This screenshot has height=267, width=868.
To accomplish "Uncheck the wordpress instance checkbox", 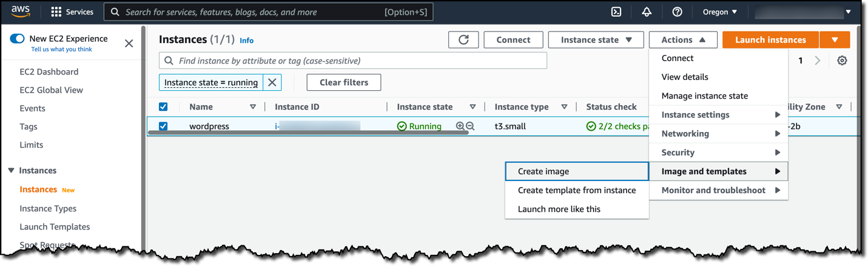I will (163, 127).
